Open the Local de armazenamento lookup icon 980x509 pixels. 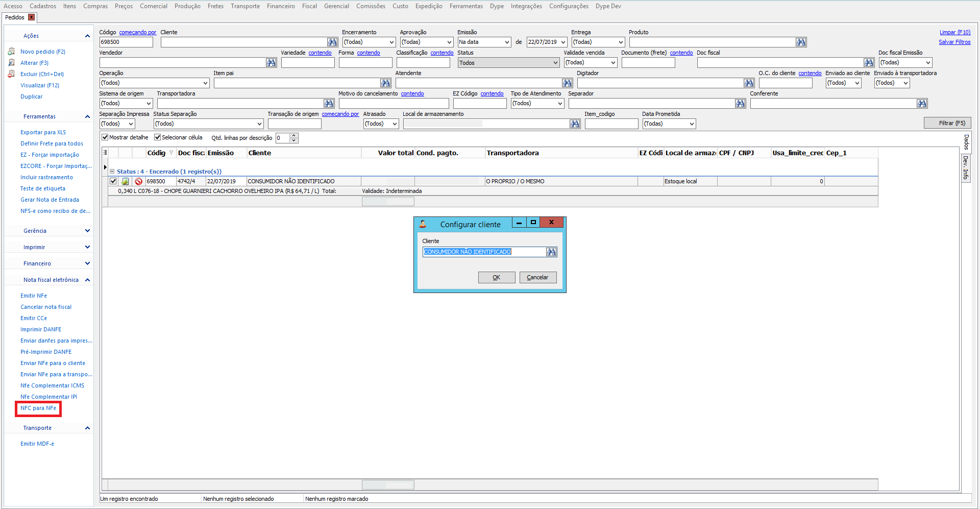(x=575, y=124)
